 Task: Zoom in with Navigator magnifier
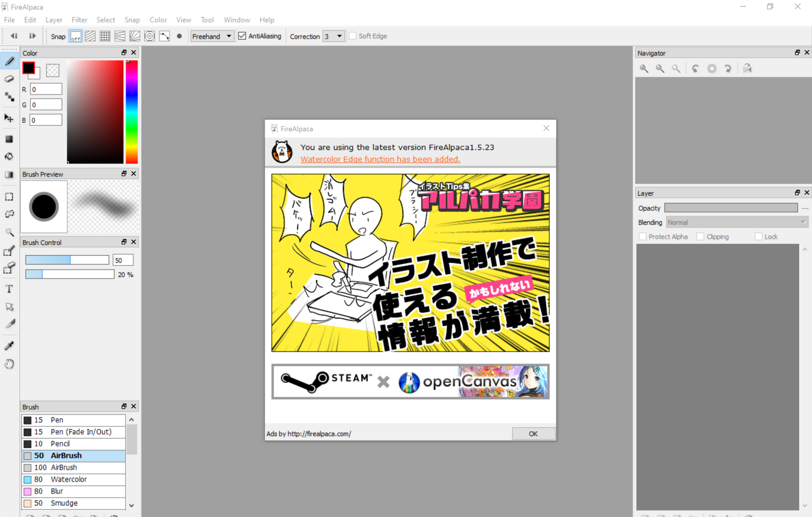(644, 69)
